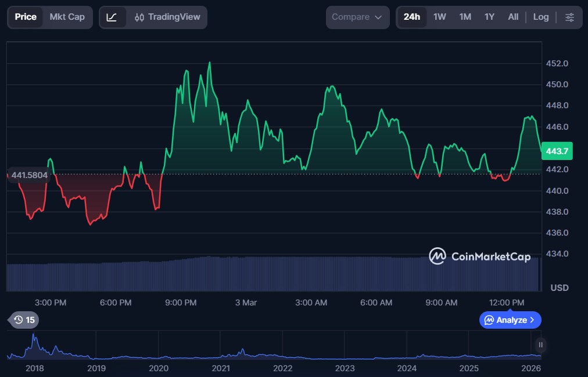Toggle Log scale on chart
Image resolution: width=588 pixels, height=377 pixels.
[x=540, y=17]
